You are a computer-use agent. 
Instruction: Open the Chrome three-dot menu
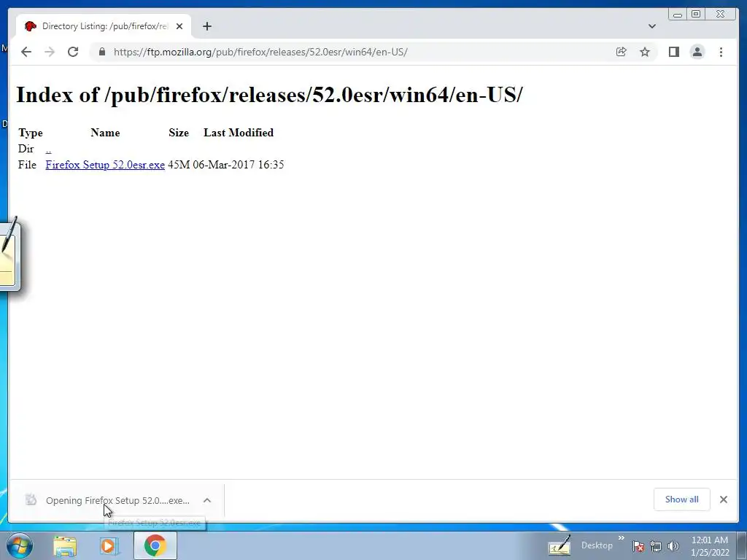(x=721, y=52)
